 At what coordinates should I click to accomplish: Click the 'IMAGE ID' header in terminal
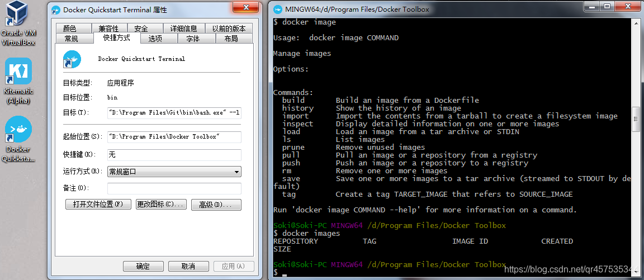pos(470,241)
